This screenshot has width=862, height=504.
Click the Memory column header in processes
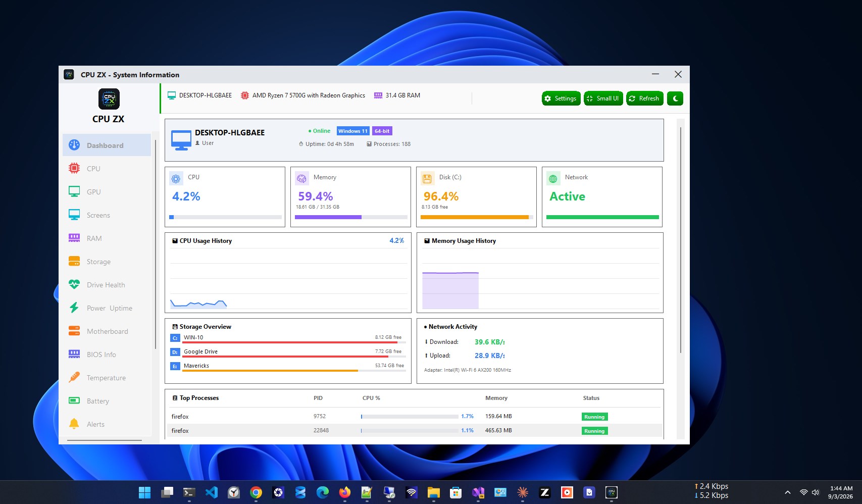(x=496, y=398)
